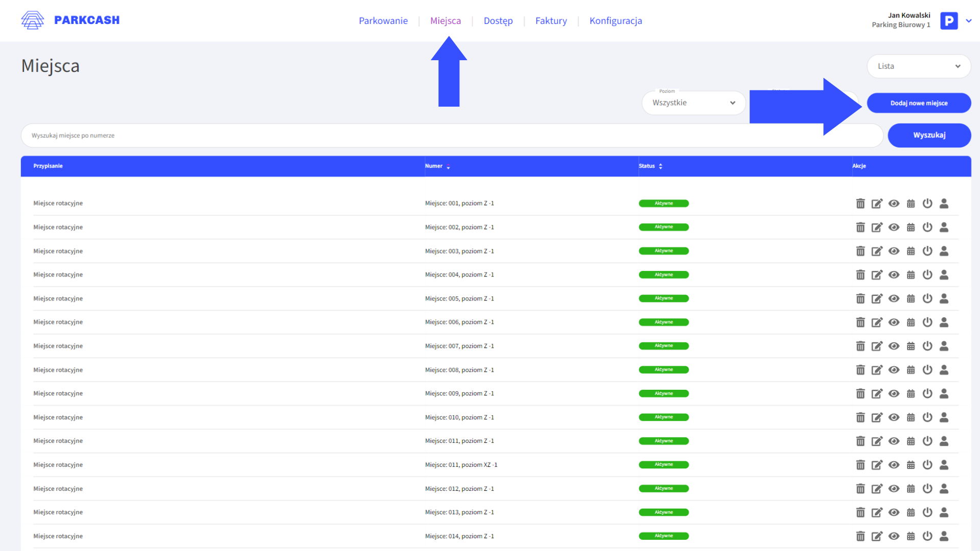980x551 pixels.
Task: Click the ParkCash logo
Action: point(70,20)
